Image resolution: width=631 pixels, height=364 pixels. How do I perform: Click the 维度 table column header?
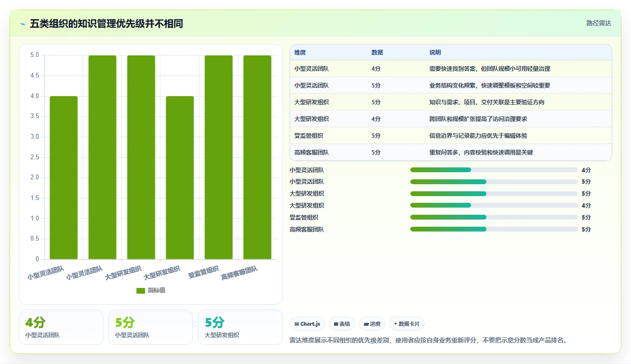point(300,53)
